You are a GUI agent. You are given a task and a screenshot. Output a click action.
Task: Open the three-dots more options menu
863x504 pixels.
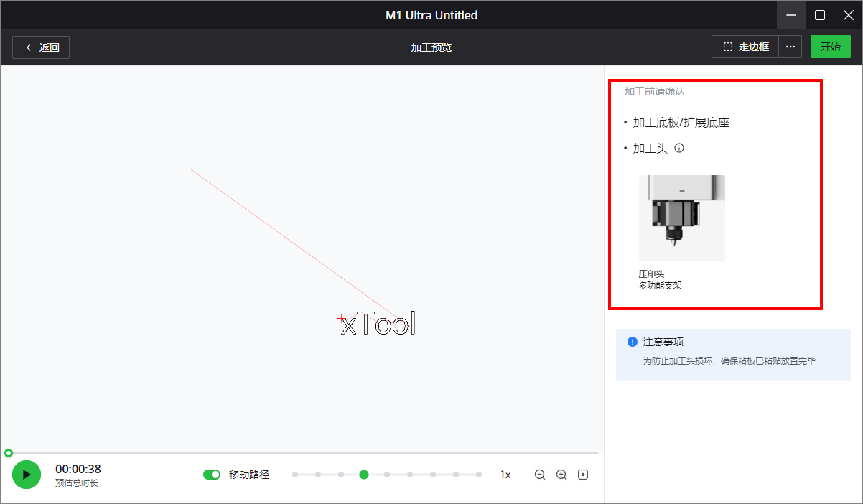(x=790, y=47)
